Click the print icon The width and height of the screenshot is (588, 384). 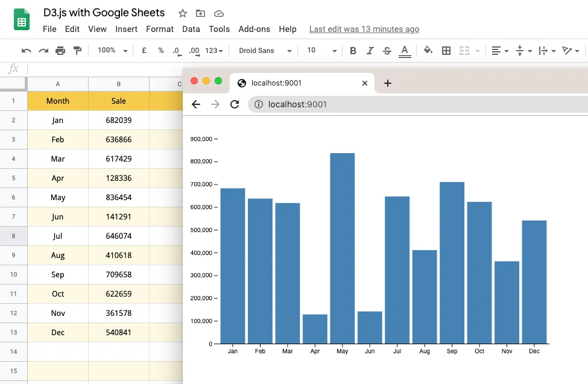pyautogui.click(x=60, y=51)
